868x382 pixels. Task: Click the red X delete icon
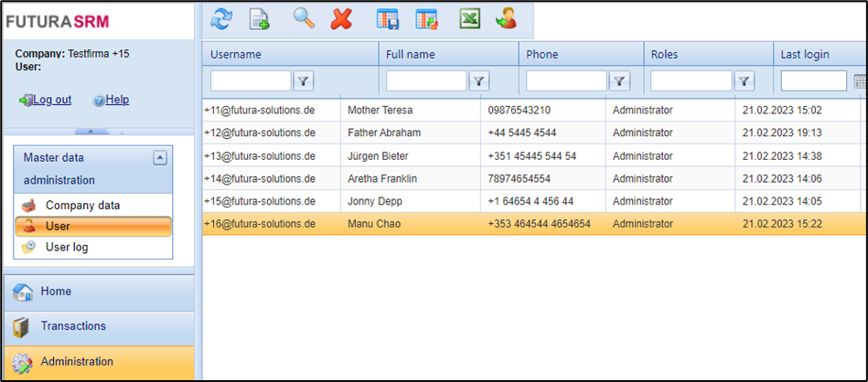pos(341,18)
